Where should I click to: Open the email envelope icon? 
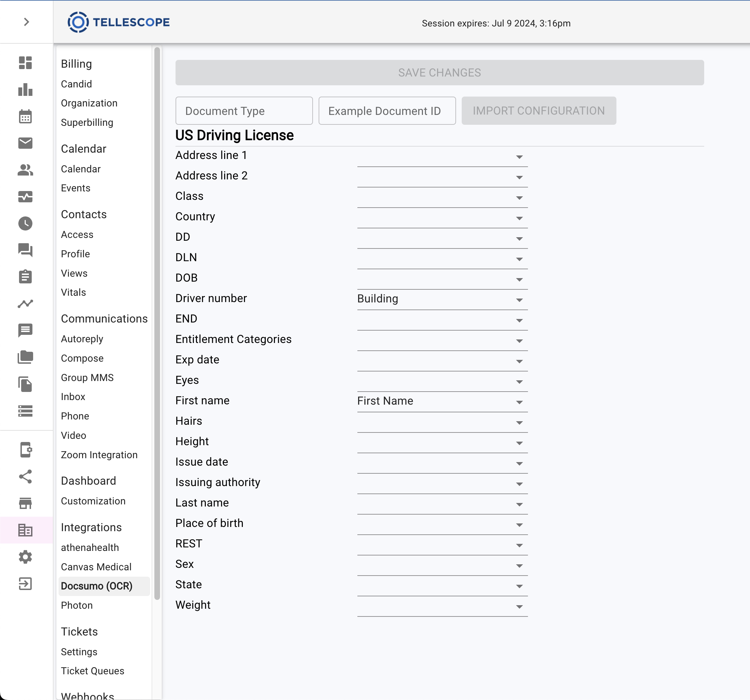(25, 143)
